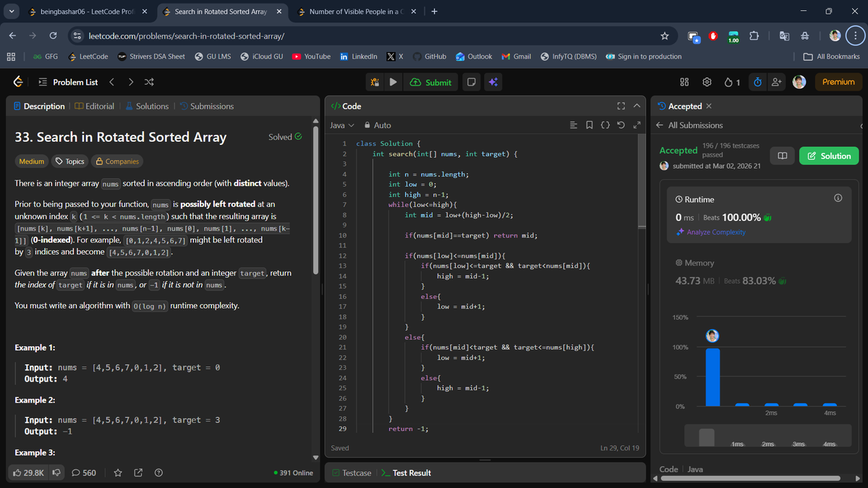Click the code bookmark icon
Viewport: 868px width, 488px height.
pos(589,125)
